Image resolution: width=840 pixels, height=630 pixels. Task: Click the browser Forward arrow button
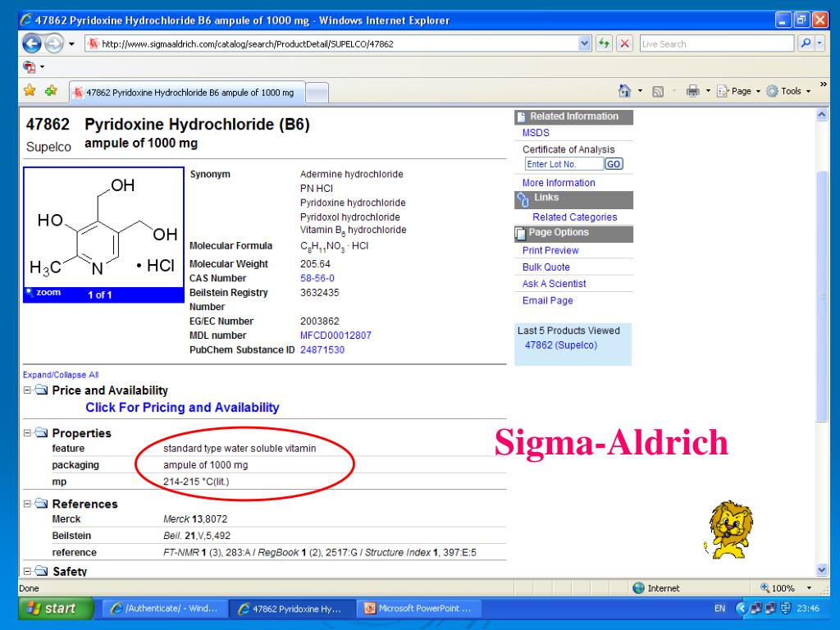coord(53,43)
